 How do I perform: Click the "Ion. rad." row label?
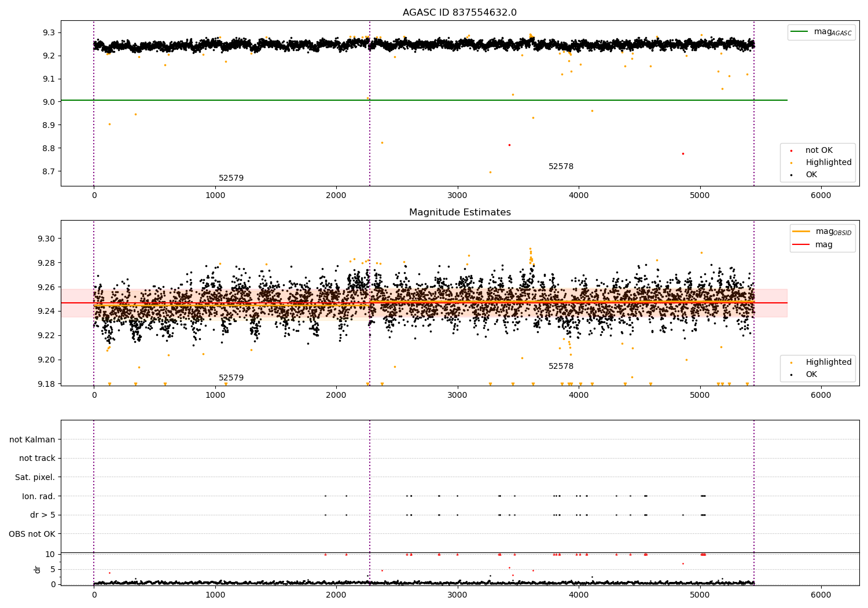click(x=39, y=496)
